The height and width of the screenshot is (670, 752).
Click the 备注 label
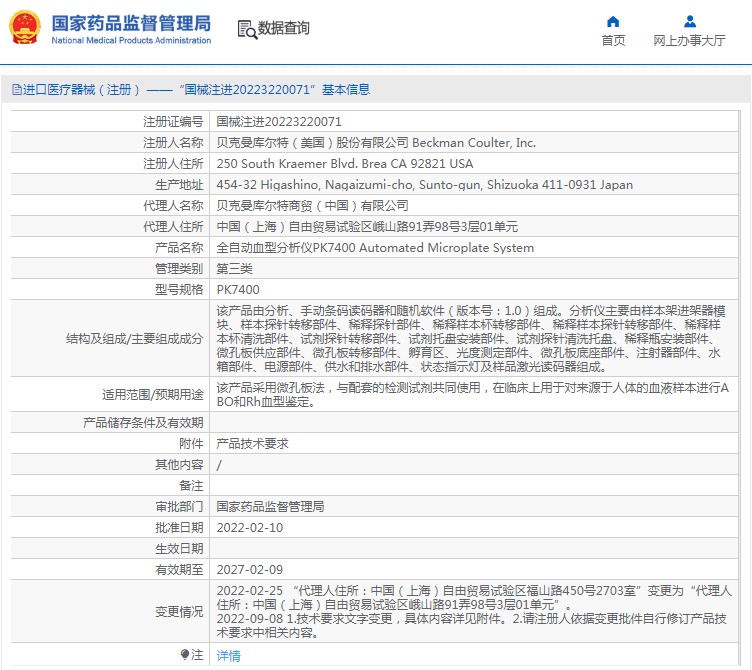(191, 486)
